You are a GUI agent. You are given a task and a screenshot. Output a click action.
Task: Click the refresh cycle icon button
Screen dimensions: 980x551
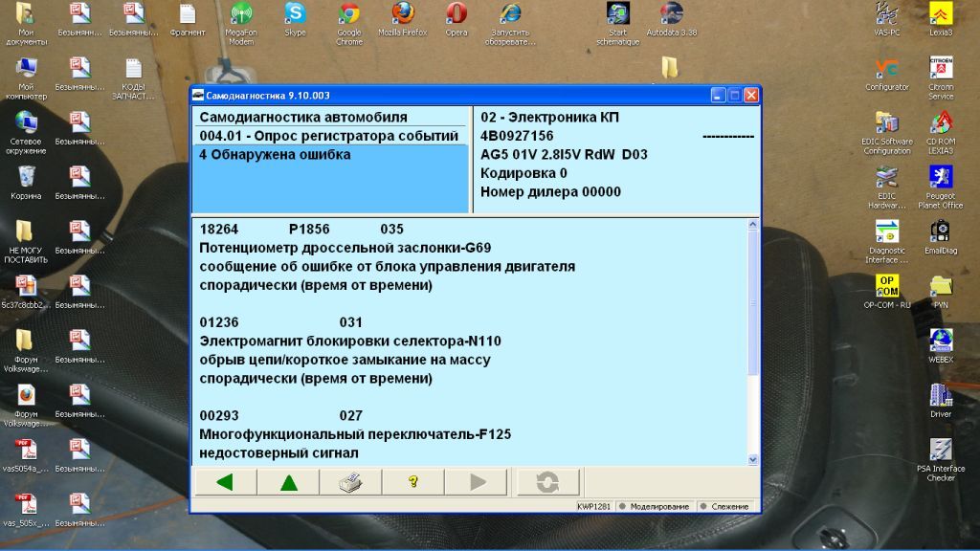(547, 482)
